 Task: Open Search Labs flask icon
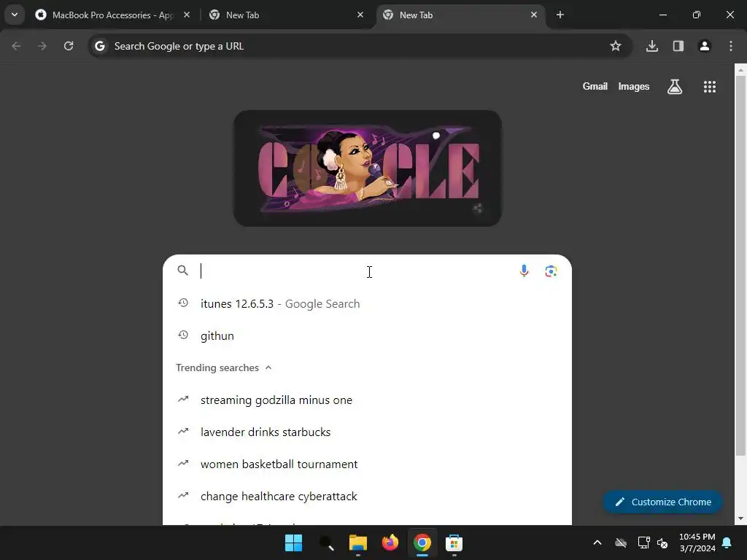[675, 87]
